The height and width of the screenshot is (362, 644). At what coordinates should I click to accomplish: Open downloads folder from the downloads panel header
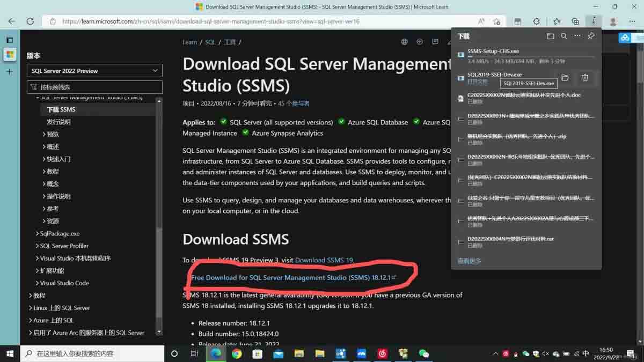(x=550, y=36)
